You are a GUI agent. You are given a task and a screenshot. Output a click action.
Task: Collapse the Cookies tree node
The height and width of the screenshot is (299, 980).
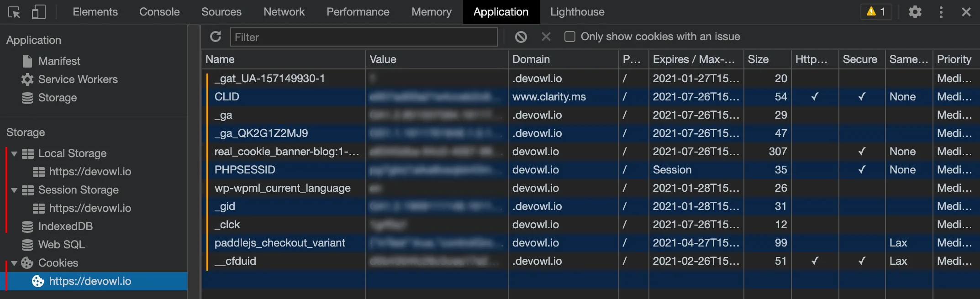[x=14, y=263]
